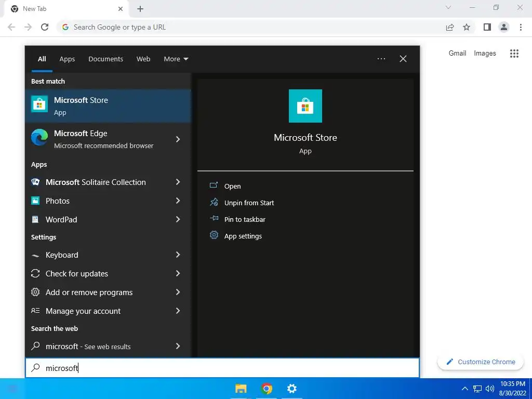Image resolution: width=532 pixels, height=399 pixels.
Task: Click the Share this page icon in Chrome
Action: coord(450,27)
